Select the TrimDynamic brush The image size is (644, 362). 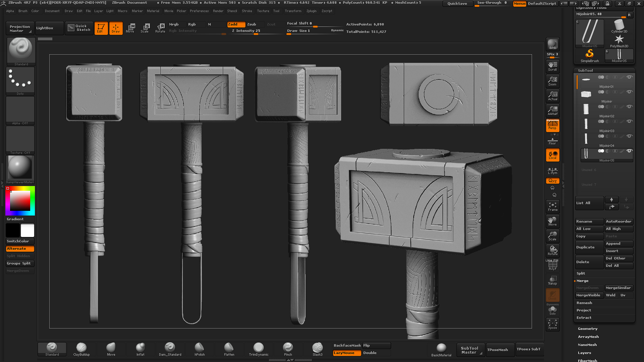coord(259,349)
